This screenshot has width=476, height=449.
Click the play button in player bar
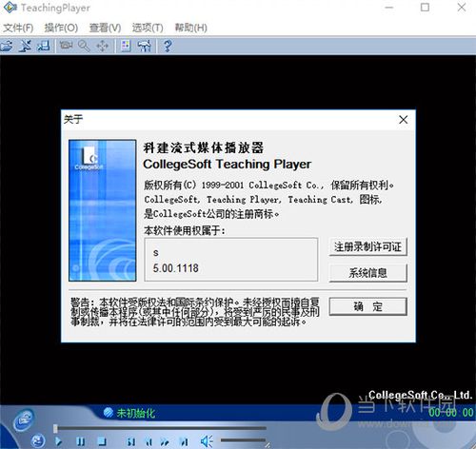pos(58,441)
